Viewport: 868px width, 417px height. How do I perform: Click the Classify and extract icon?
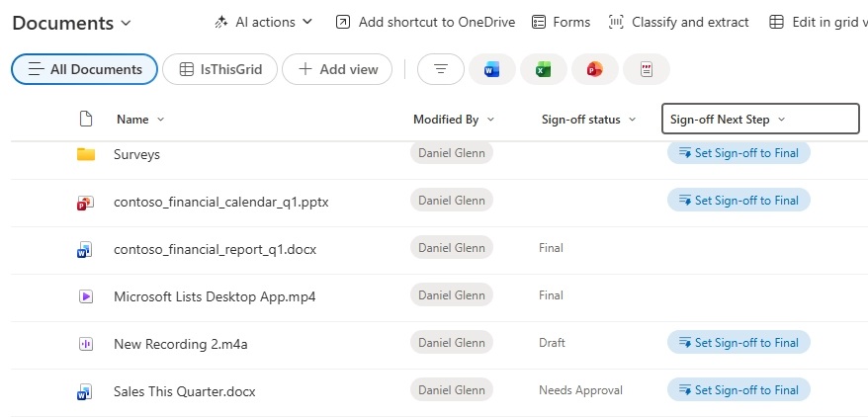point(616,22)
